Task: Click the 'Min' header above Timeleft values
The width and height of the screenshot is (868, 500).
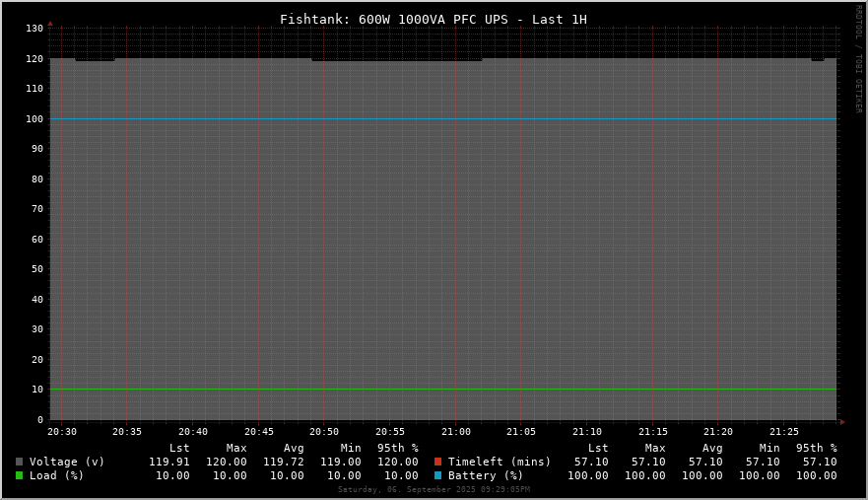Action: coord(769,448)
